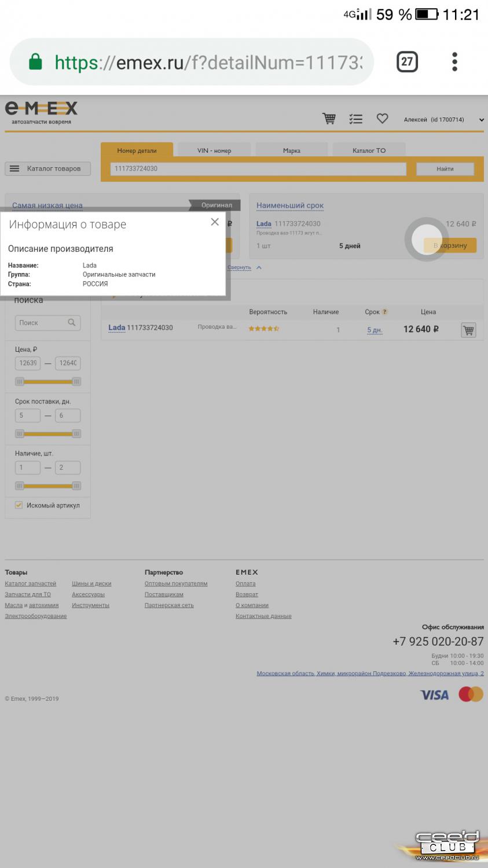Click Lada link in 'Наименьший срок' card
488x868 pixels.
point(264,224)
